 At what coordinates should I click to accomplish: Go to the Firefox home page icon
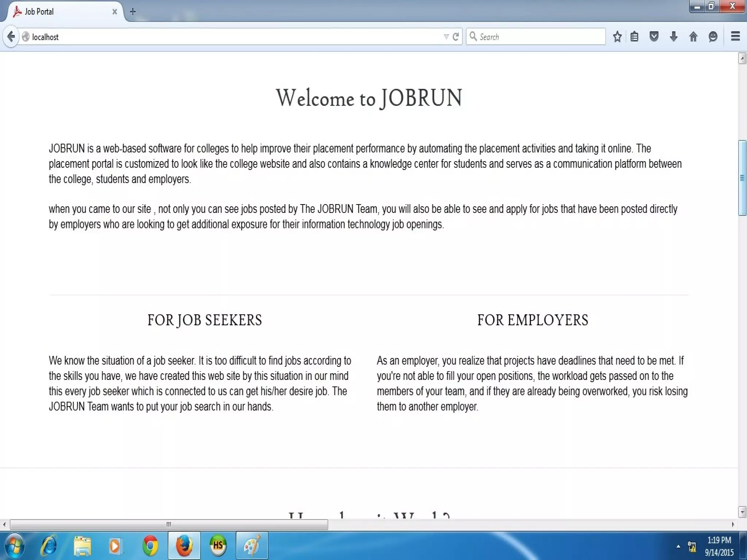pos(693,37)
